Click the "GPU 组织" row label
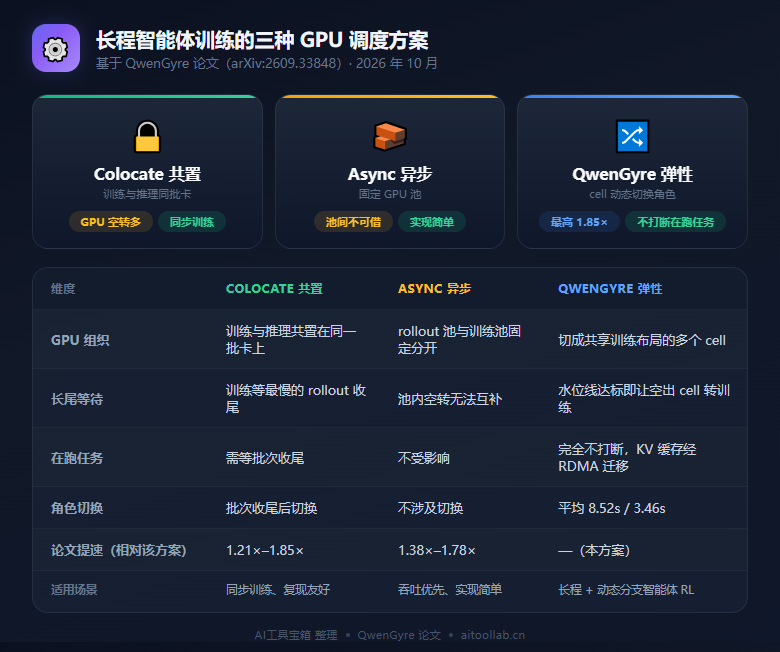Screen dimensions: 780x652 pyautogui.click(x=80, y=340)
